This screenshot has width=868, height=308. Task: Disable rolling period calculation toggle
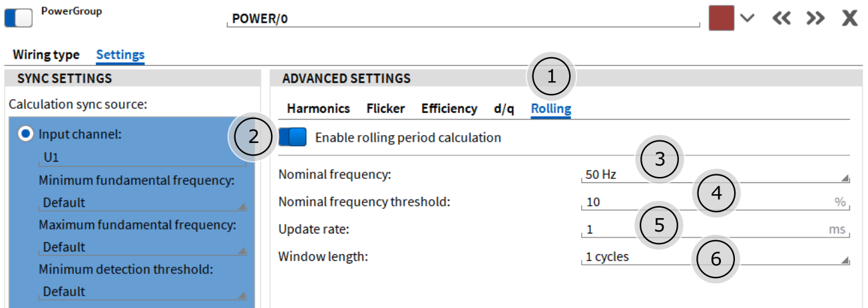coord(292,137)
